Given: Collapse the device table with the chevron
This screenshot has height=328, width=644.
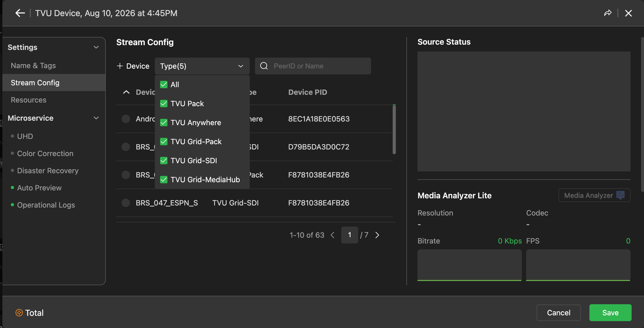Looking at the screenshot, I should pyautogui.click(x=126, y=92).
